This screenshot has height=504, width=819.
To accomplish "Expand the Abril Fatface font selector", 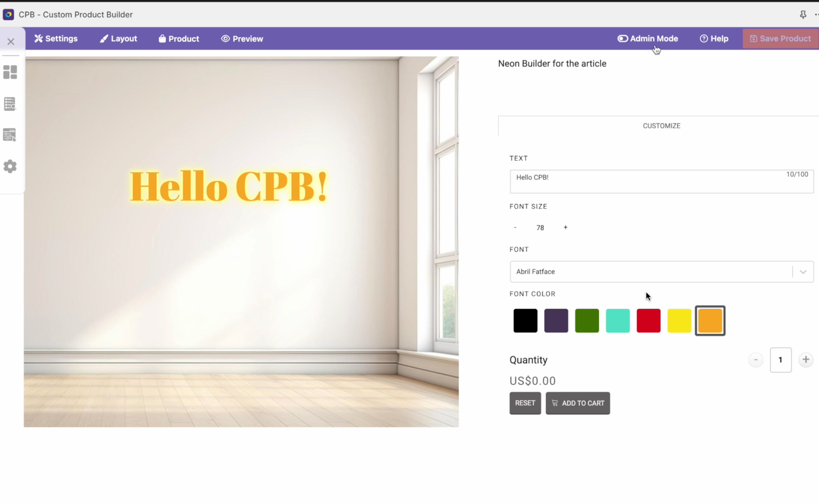I will [662, 272].
